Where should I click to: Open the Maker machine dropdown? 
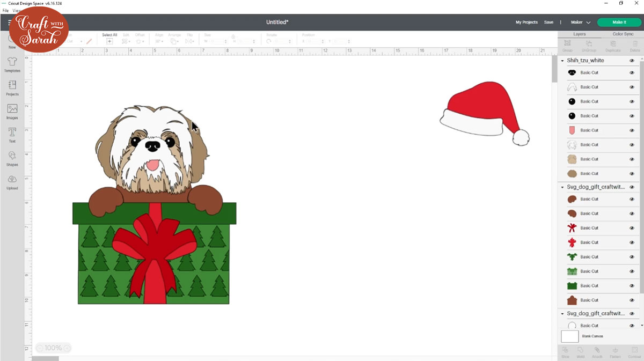click(581, 23)
